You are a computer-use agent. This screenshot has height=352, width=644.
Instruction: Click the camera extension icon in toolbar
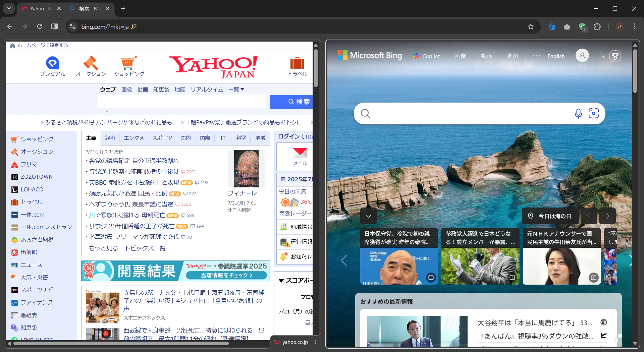[x=567, y=27]
